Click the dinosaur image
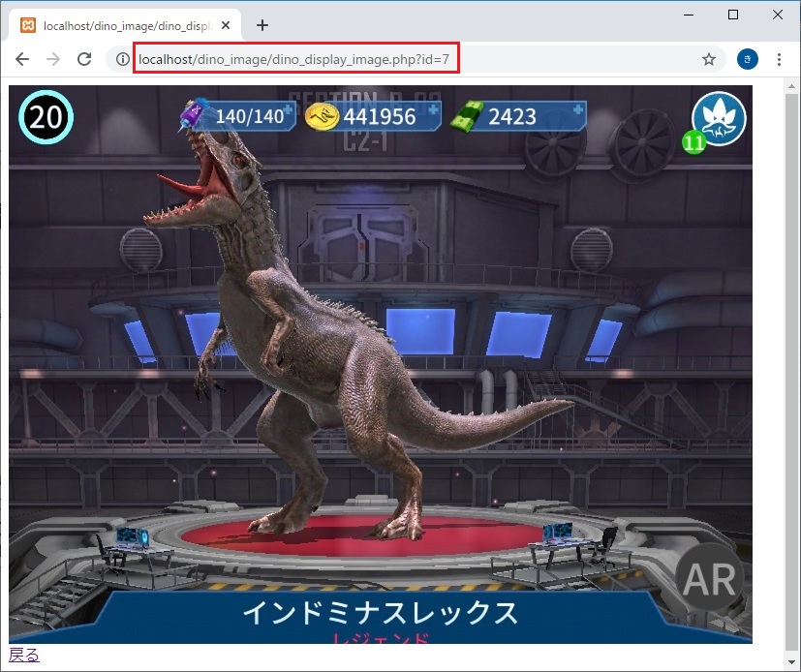Image resolution: width=801 pixels, height=672 pixels. pyautogui.click(x=381, y=364)
